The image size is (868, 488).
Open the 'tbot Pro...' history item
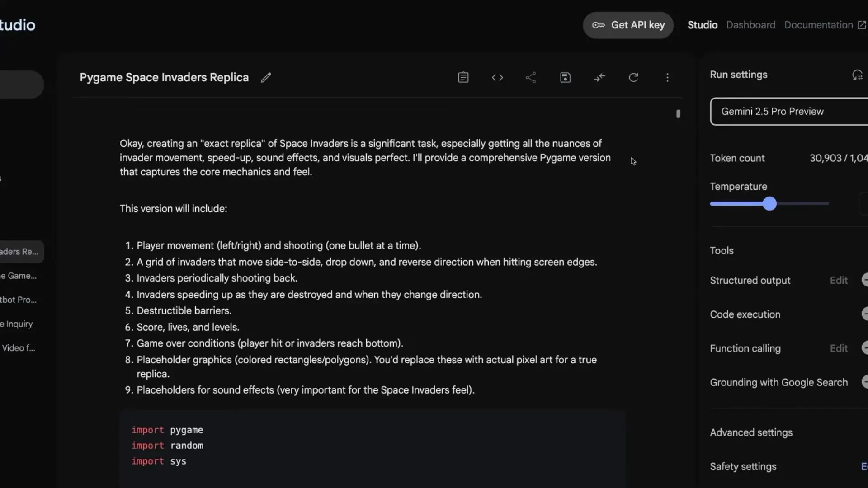tap(19, 300)
